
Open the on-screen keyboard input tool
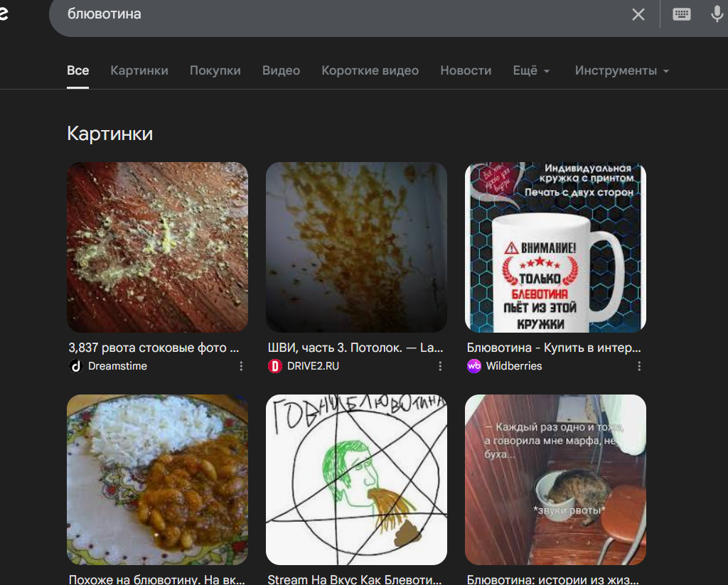681,14
